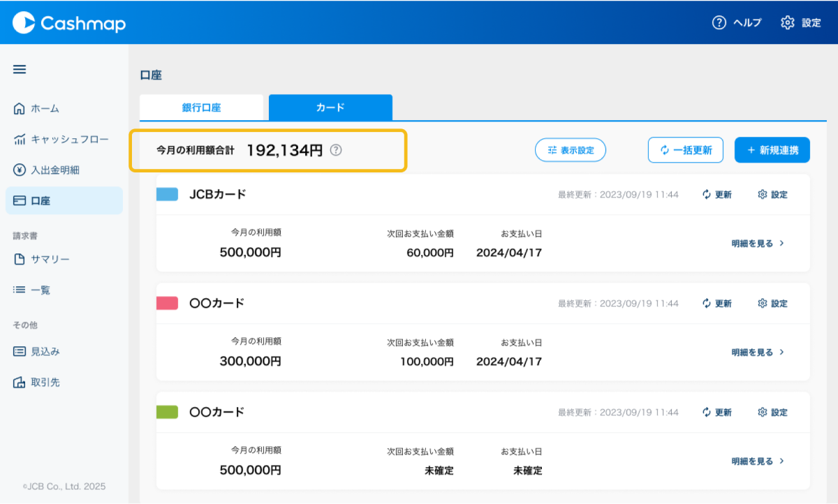
Task: Open 設定 for the green 〇〇カード
Action: tap(772, 413)
